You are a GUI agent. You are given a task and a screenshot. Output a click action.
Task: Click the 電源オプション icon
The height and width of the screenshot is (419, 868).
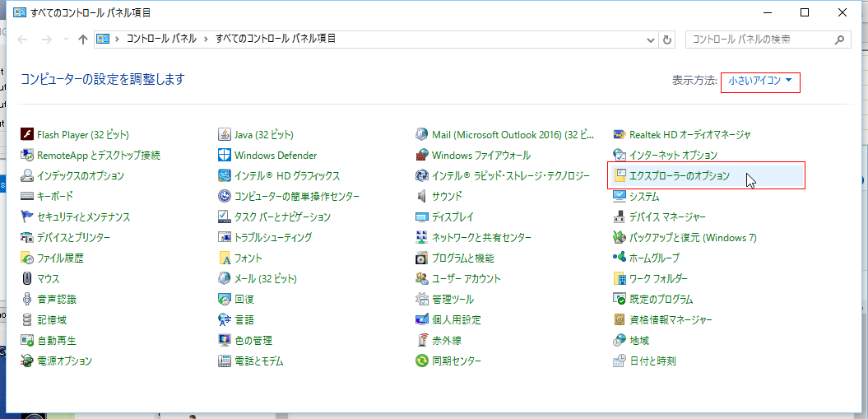pyautogui.click(x=27, y=361)
